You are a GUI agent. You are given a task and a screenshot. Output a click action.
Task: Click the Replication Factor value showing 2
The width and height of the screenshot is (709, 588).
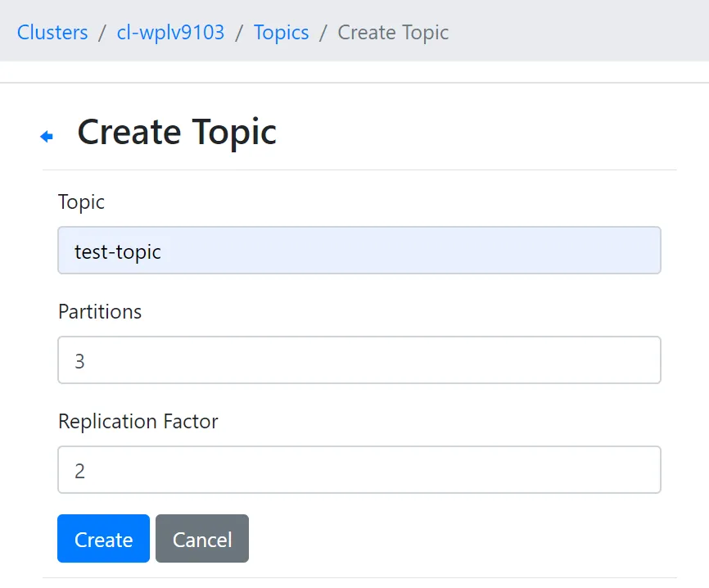(359, 470)
